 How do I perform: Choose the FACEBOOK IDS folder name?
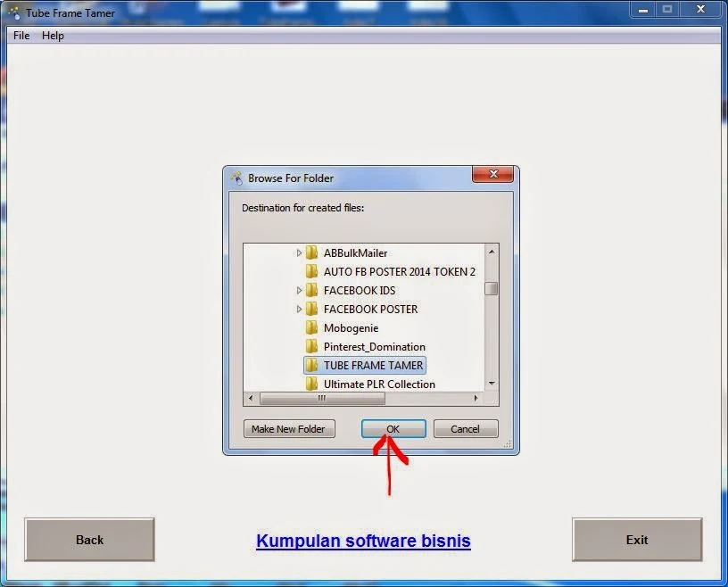[360, 291]
